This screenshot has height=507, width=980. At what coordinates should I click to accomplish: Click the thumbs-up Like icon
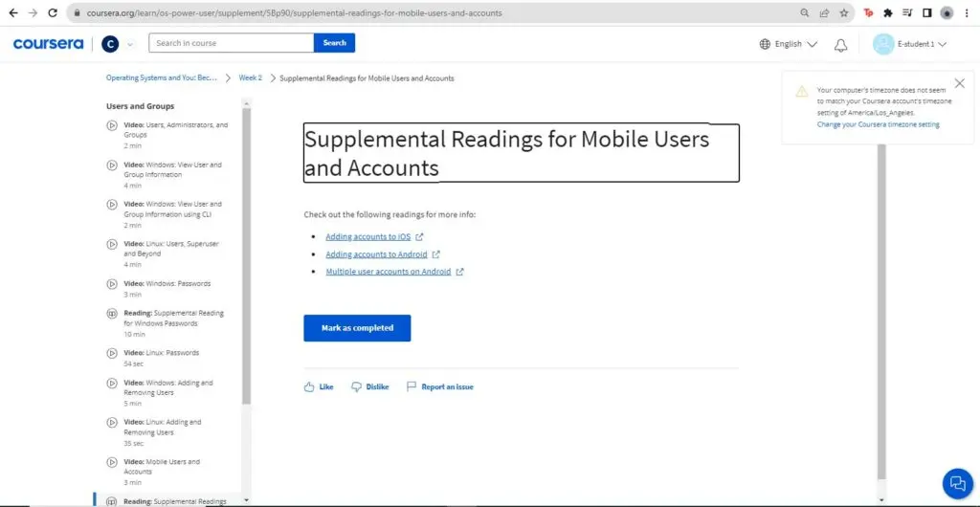[x=309, y=386]
